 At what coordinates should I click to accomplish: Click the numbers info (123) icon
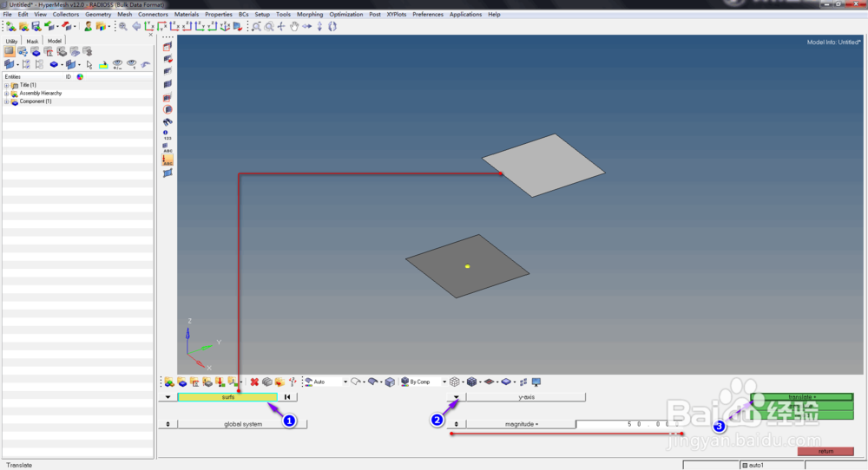click(x=168, y=134)
